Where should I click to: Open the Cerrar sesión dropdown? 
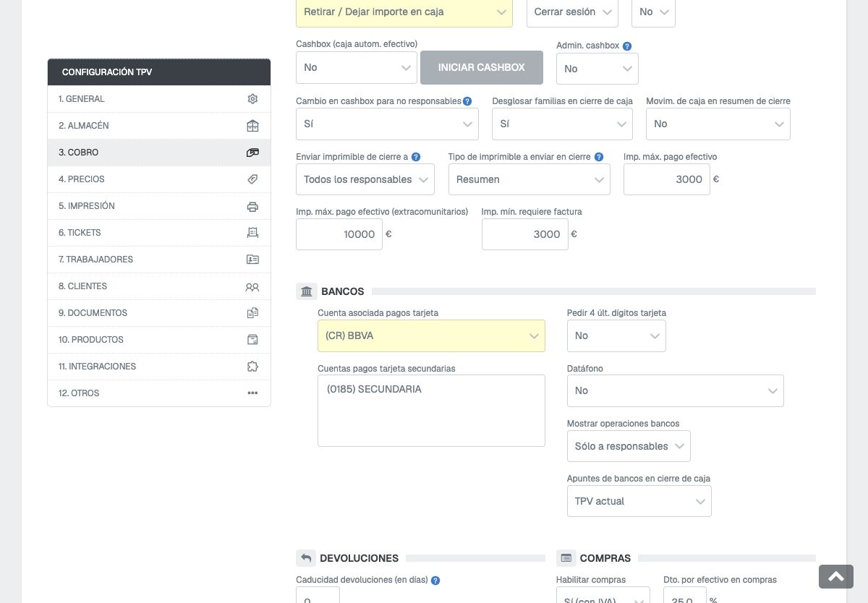572,12
